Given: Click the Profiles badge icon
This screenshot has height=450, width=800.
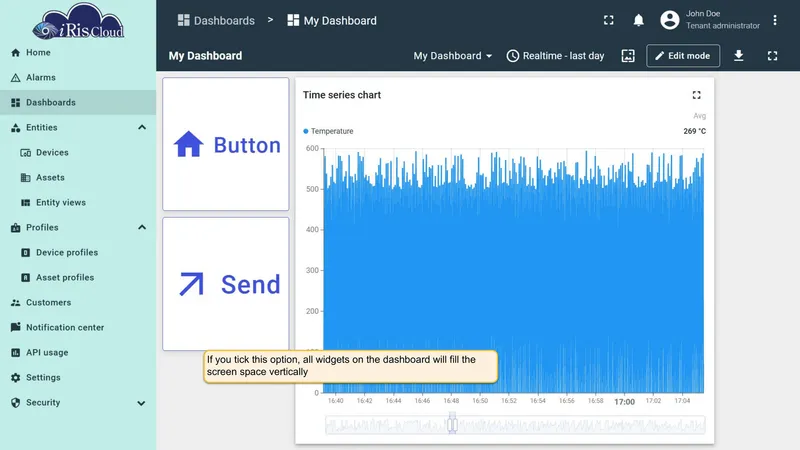Looking at the screenshot, I should click(15, 228).
